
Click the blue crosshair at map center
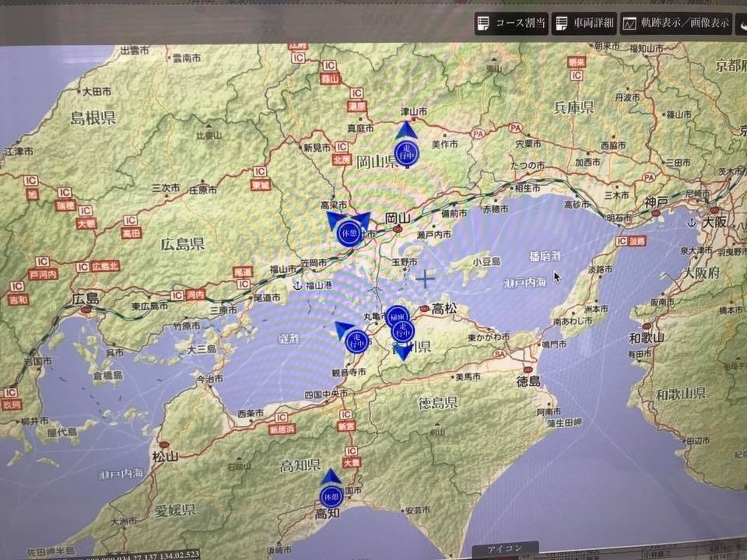pyautogui.click(x=426, y=278)
